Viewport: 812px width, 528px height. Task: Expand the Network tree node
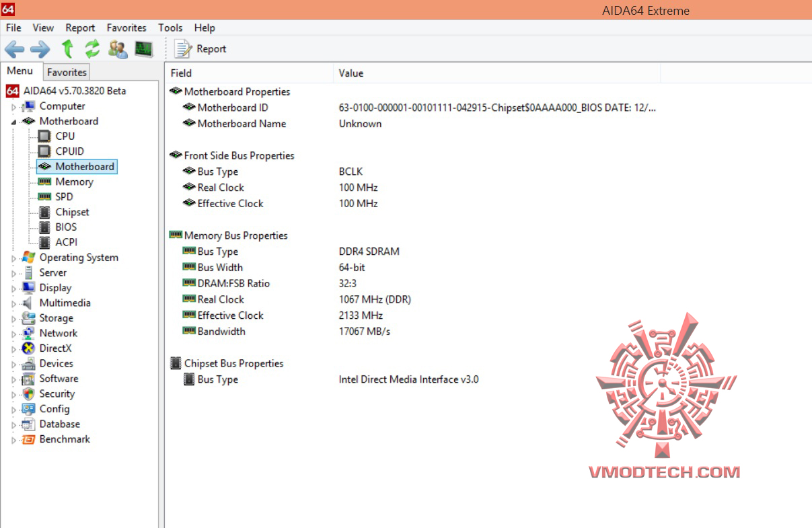coord(14,334)
